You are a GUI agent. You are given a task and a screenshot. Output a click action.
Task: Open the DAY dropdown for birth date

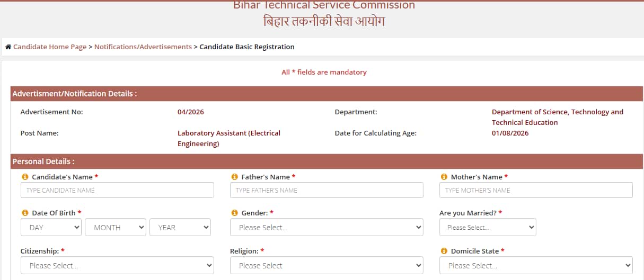point(51,228)
